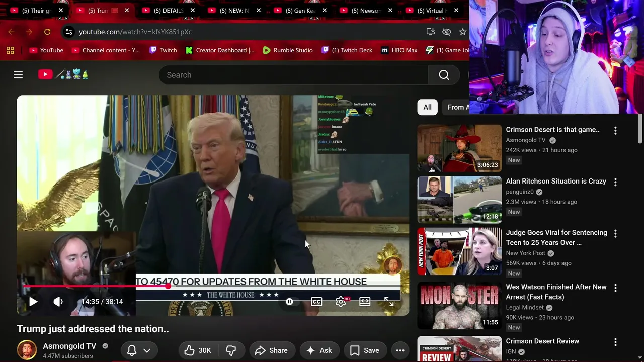Like the video with 30K likes
The width and height of the screenshot is (644, 362).
point(198,350)
